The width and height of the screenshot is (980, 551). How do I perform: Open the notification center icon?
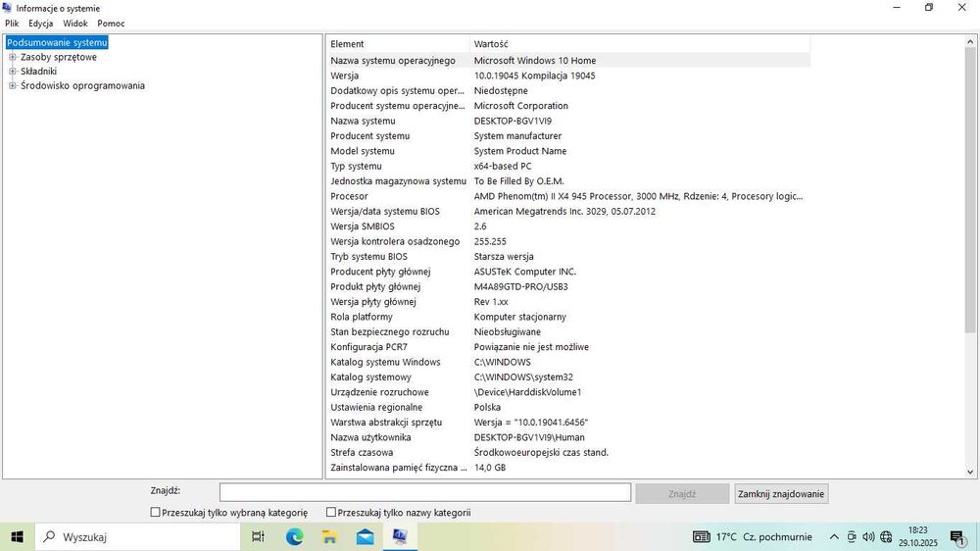(957, 537)
